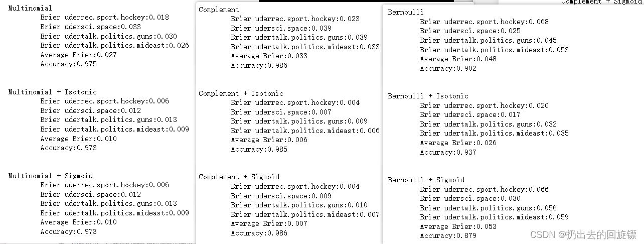Select the "Complement + Isotonic" heading
644x244 pixels.
click(x=241, y=93)
